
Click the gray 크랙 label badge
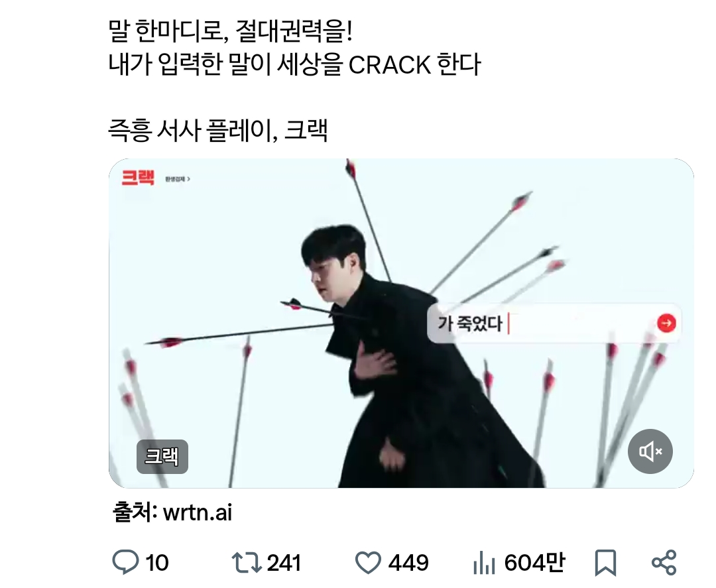[x=162, y=457]
